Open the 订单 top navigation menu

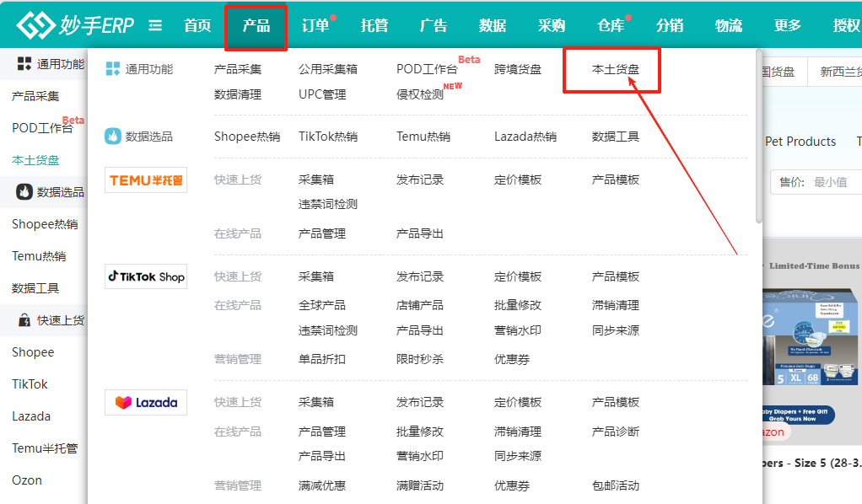[315, 25]
